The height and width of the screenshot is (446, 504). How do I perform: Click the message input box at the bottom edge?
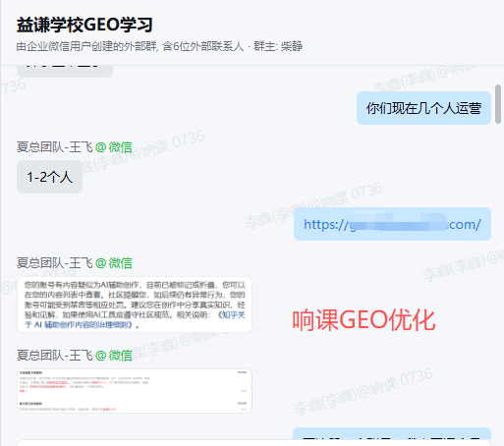pos(253,443)
